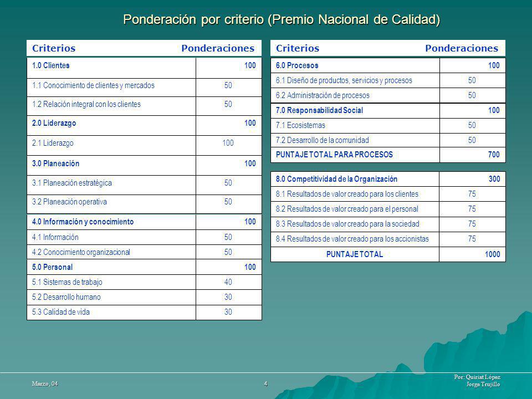Select the '7.1 Ecosistemas' row
The width and height of the screenshot is (532, 399).
coord(388,126)
